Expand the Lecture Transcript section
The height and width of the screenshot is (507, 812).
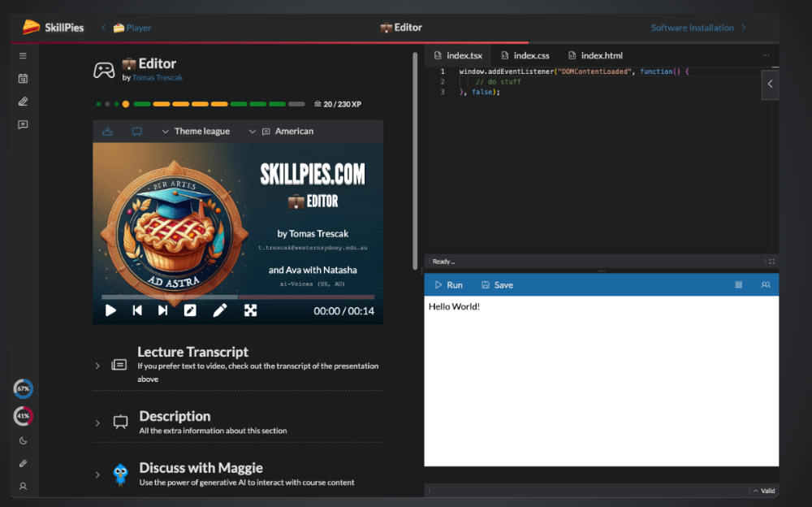(x=97, y=366)
